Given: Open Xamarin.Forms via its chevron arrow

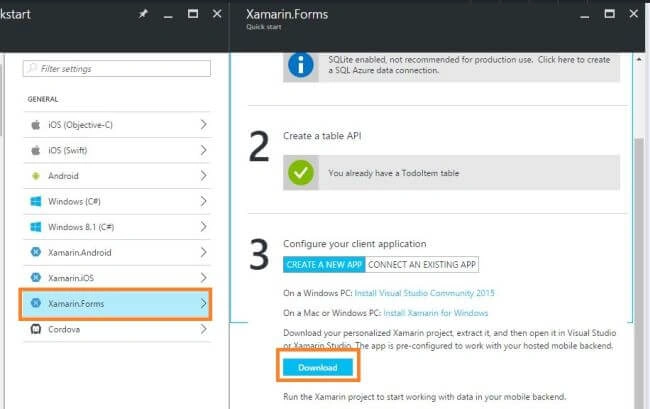Looking at the screenshot, I should point(204,303).
